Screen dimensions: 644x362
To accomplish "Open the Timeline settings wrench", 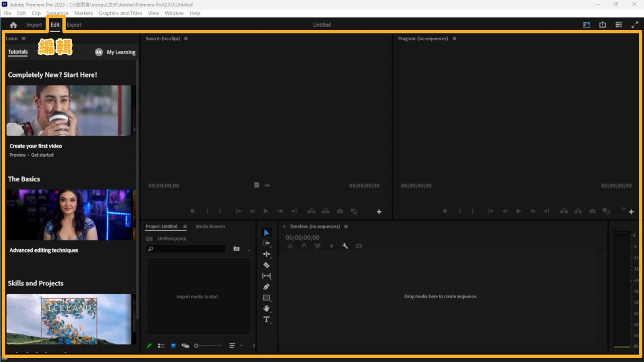I will [345, 246].
